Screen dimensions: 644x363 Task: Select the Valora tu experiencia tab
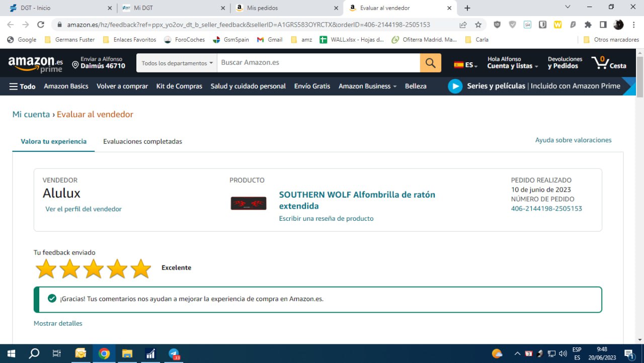[53, 142]
